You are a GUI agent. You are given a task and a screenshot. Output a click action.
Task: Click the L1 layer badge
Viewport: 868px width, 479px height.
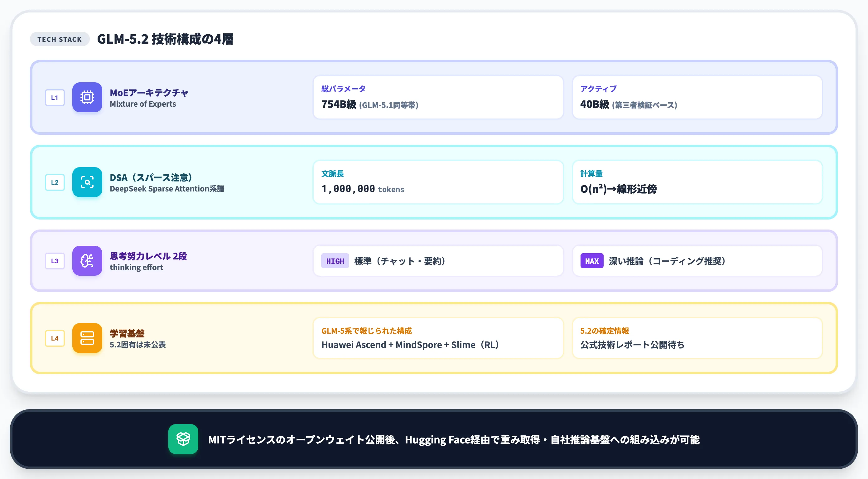[x=55, y=98]
